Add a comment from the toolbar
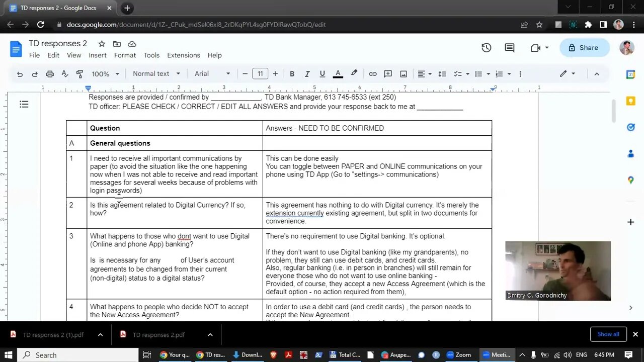Viewport: 644px width, 362px height. (x=388, y=74)
